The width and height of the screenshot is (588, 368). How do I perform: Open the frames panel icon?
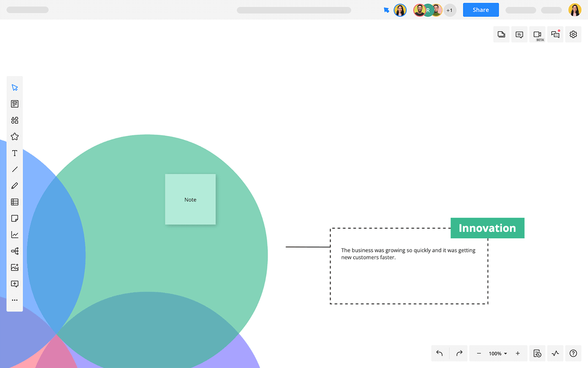[x=501, y=34]
